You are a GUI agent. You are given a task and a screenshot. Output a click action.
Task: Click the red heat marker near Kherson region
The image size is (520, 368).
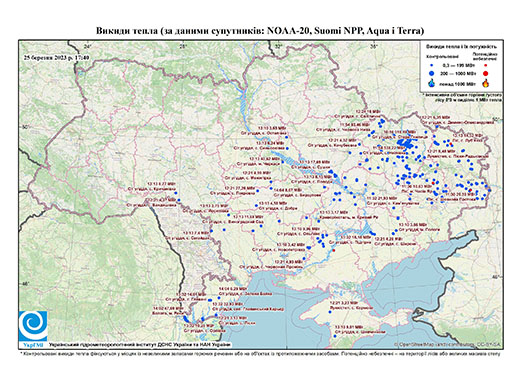click(334, 250)
